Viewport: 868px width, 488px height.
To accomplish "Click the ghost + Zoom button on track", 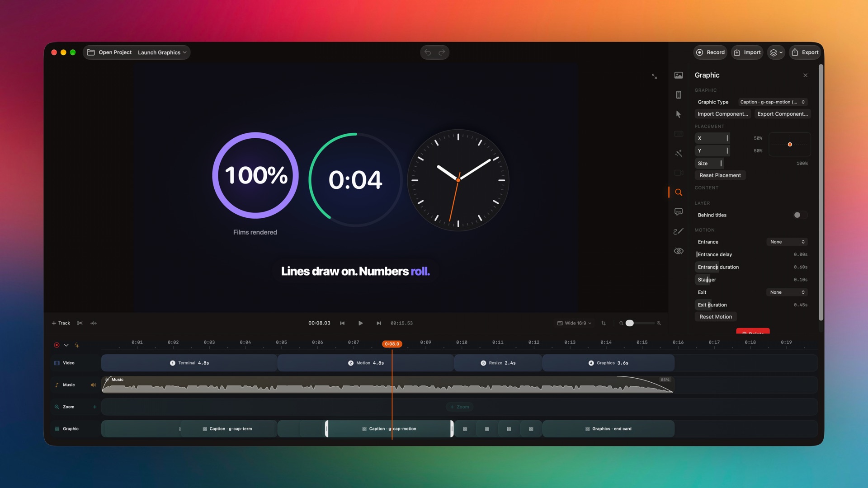I will pos(459,407).
